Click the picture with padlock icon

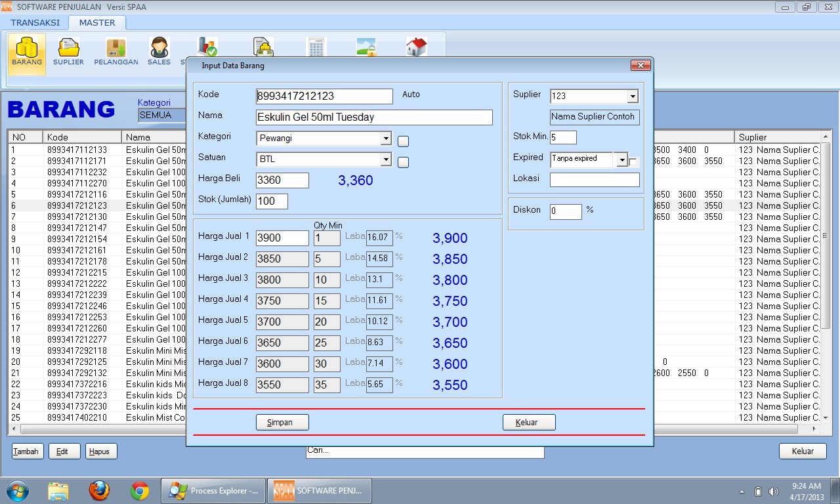coord(366,47)
